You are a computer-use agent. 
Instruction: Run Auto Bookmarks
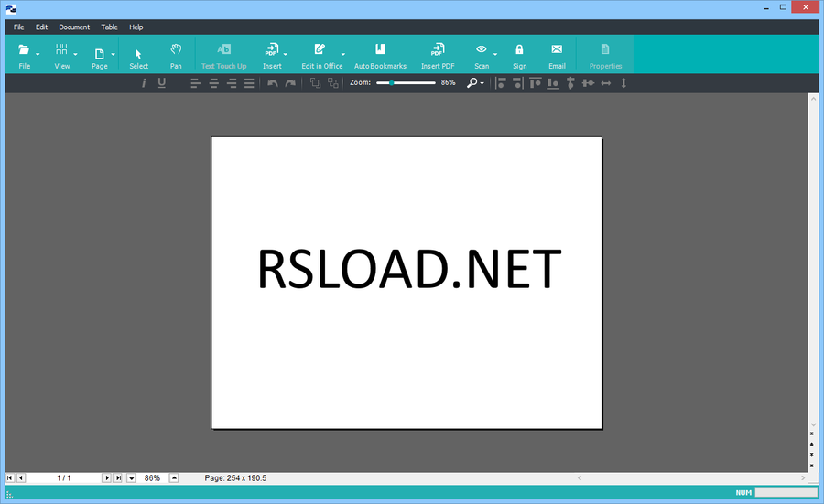[380, 55]
